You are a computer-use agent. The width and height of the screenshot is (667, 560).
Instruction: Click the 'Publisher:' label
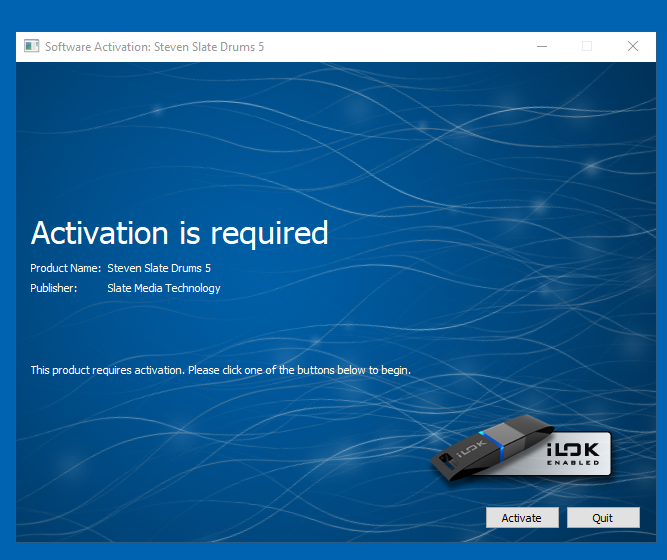pos(54,288)
